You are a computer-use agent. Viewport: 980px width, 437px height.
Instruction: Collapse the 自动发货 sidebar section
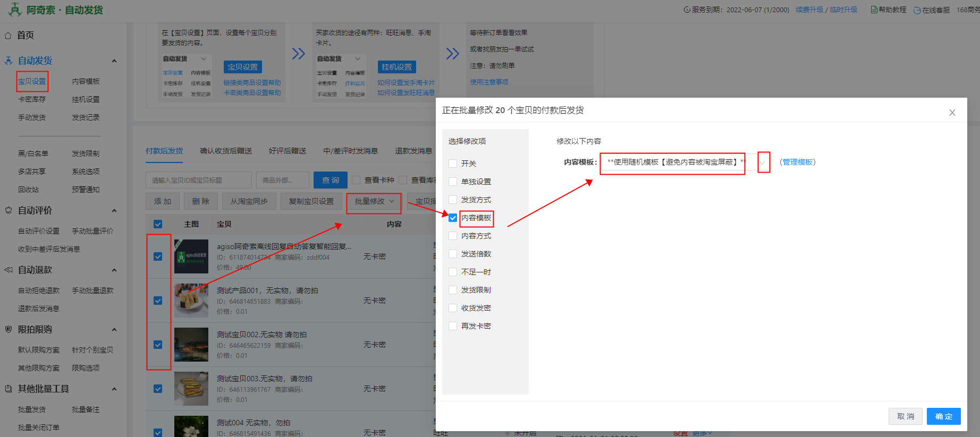[114, 61]
